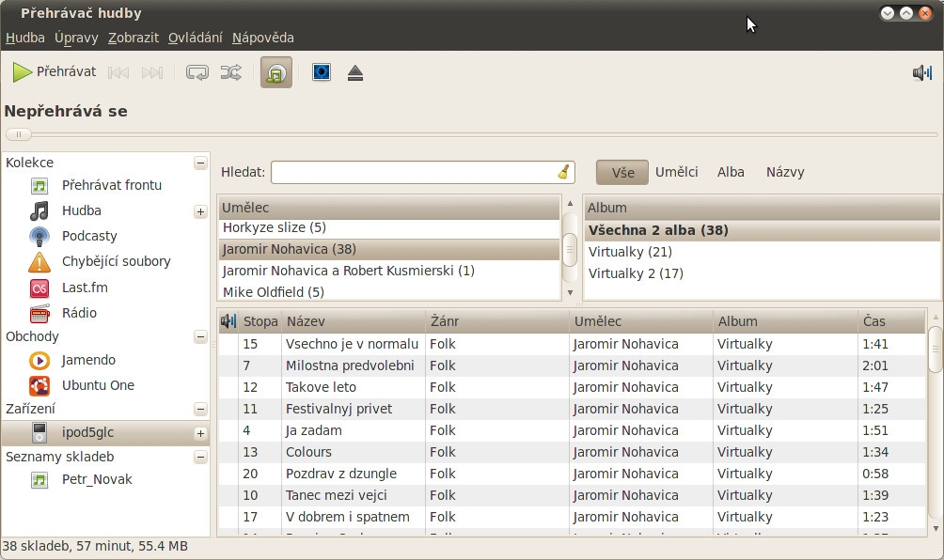Click the Jamendo store icon
This screenshot has height=560, width=944.
tap(39, 360)
